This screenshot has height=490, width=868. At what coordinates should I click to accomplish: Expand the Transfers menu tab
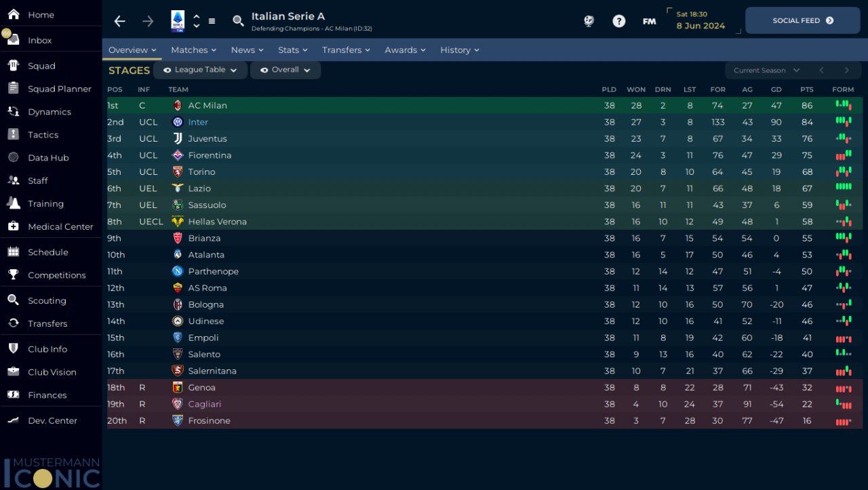click(346, 50)
